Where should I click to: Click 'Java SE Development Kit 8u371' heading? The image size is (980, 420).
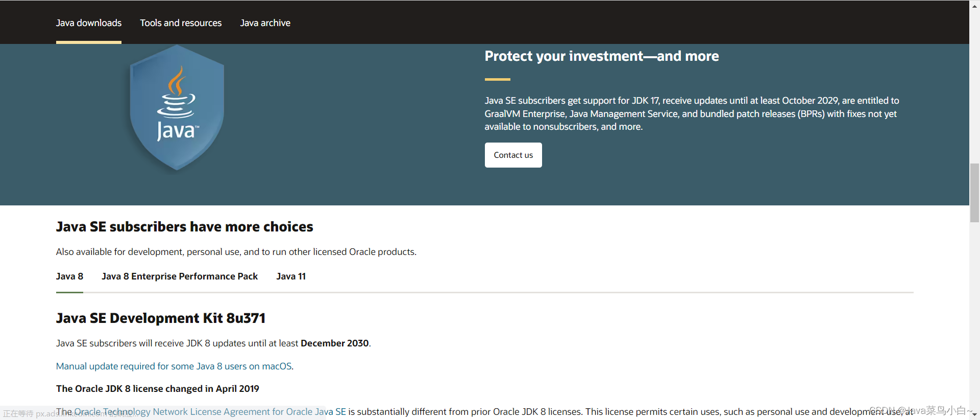click(161, 318)
